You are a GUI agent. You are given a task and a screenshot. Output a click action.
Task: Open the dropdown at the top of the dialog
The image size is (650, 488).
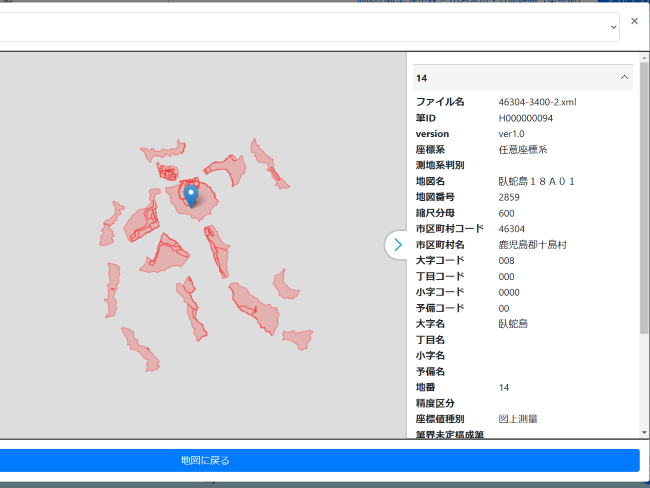[x=613, y=28]
